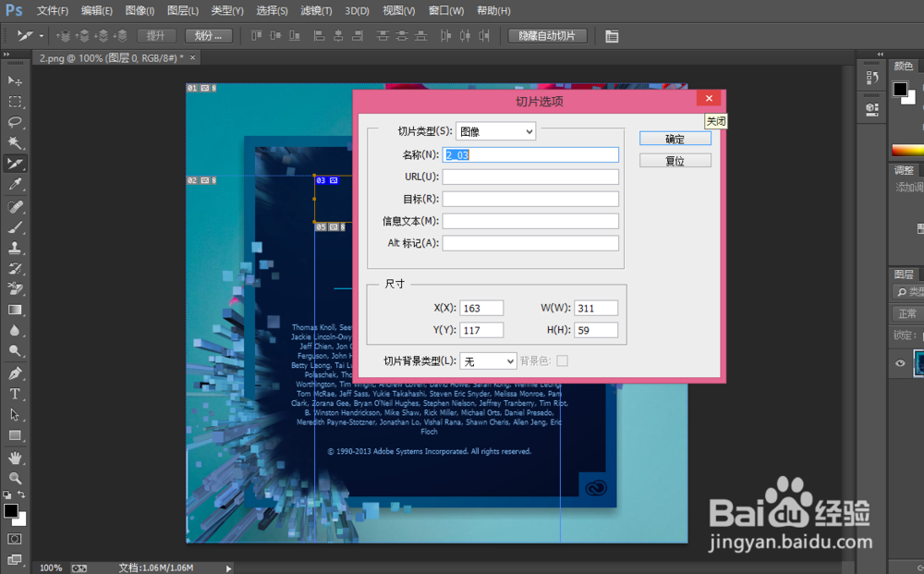
Task: Expand the toolbox panel double arrow
Action: 6,54
